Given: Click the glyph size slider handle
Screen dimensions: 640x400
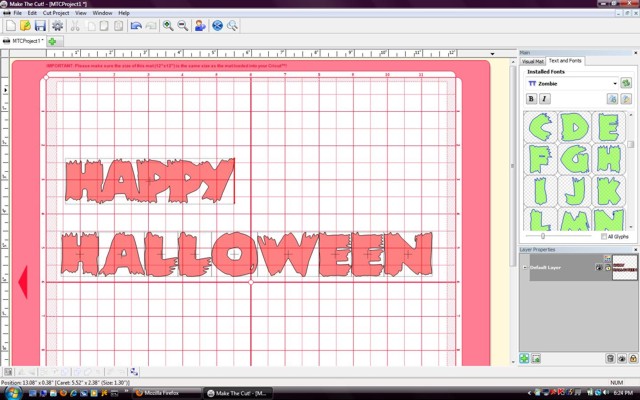Looking at the screenshot, I should [x=542, y=236].
